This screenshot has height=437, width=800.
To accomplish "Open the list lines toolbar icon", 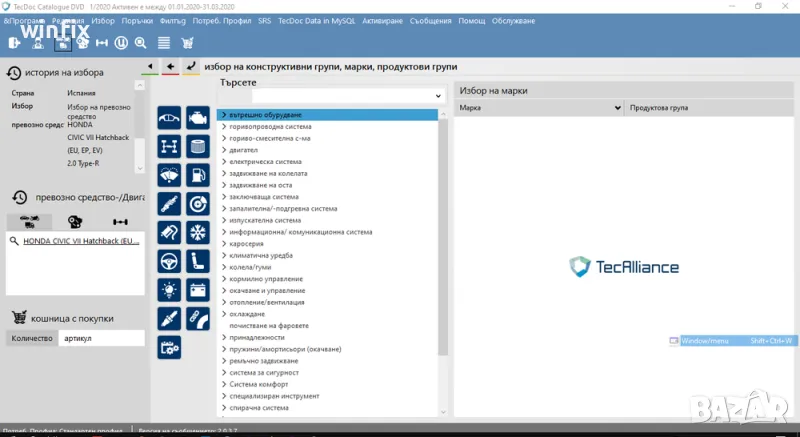I will click(164, 43).
